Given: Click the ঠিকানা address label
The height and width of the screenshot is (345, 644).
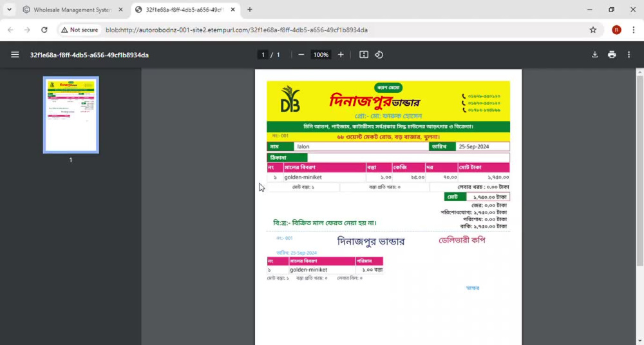Looking at the screenshot, I should pyautogui.click(x=287, y=157).
